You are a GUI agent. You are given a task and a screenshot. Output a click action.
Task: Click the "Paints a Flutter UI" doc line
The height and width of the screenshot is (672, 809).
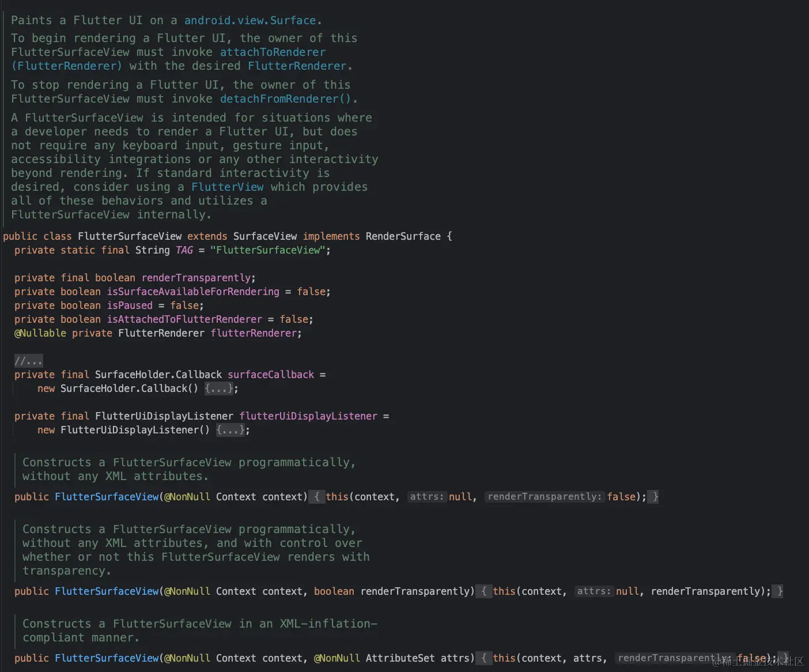[167, 20]
